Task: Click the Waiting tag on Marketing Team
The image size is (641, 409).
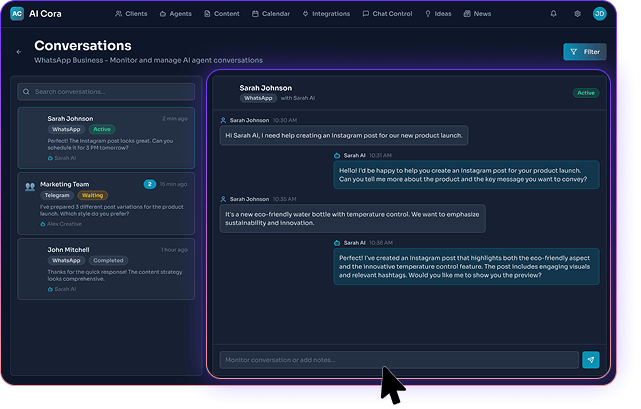Action: [x=92, y=196]
